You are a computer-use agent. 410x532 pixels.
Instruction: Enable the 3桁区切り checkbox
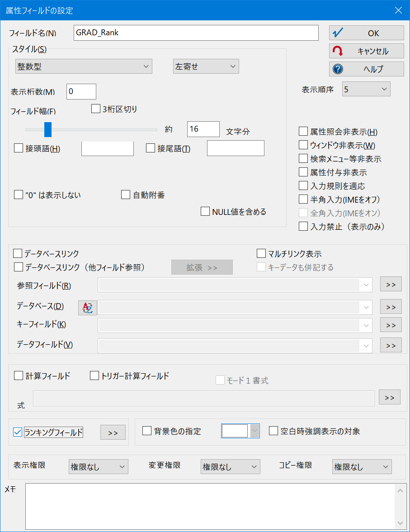click(96, 109)
